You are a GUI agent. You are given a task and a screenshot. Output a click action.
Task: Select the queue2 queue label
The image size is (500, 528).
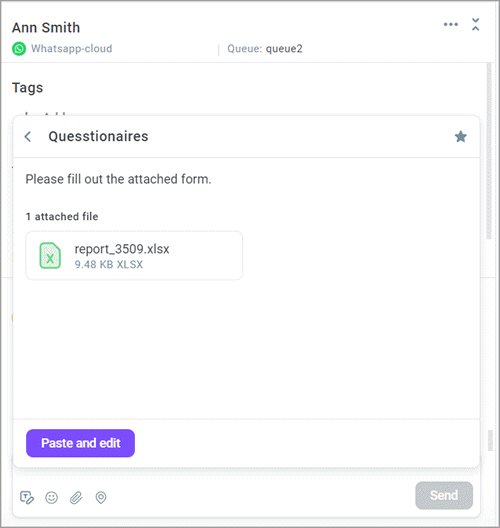tap(284, 49)
